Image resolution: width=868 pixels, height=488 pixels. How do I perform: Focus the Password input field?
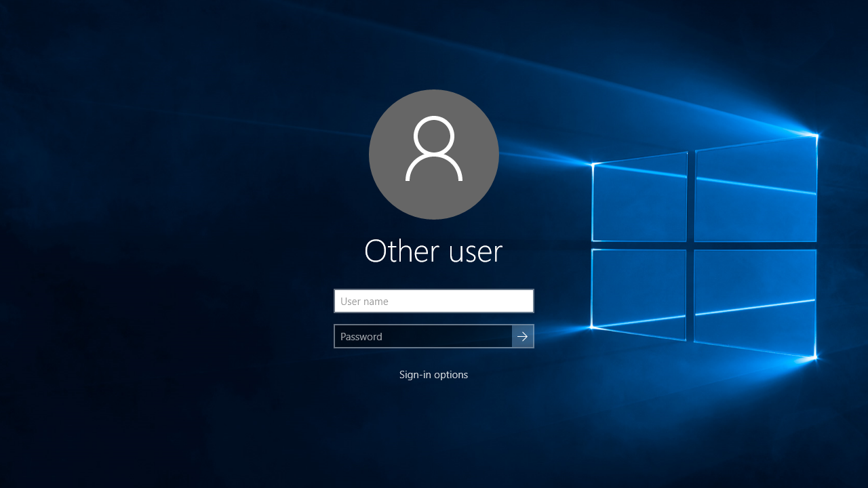click(x=423, y=336)
